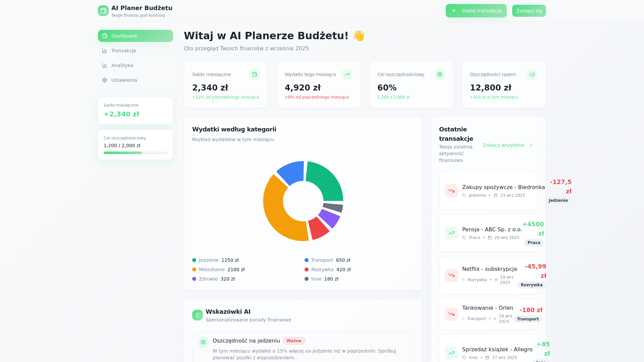
Task: Click the Transakcje chart icon in sidebar
Action: pyautogui.click(x=105, y=51)
